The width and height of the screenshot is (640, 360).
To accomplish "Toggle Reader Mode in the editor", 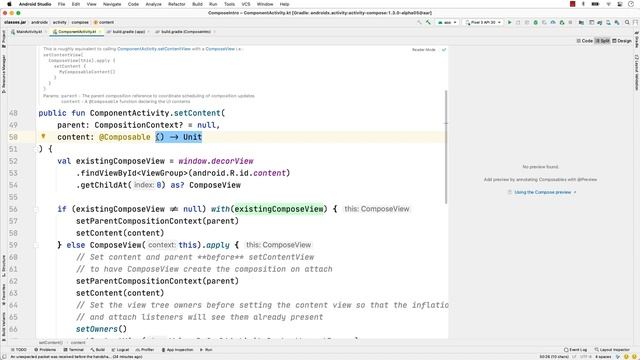I will click(424, 50).
